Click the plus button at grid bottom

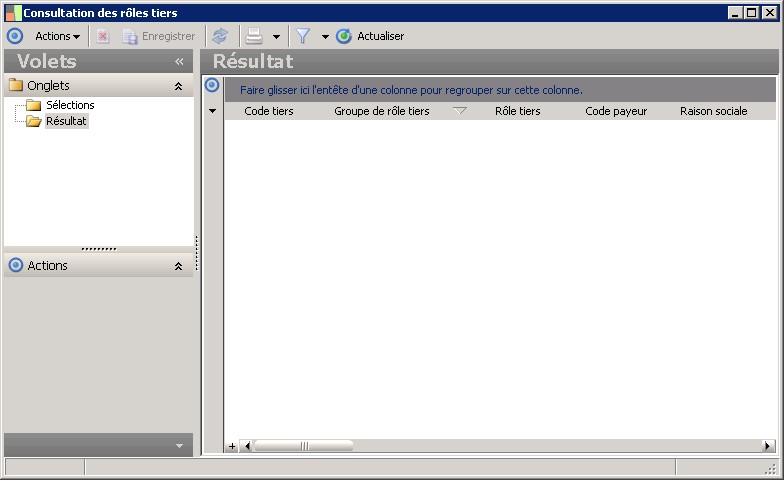pos(232,446)
